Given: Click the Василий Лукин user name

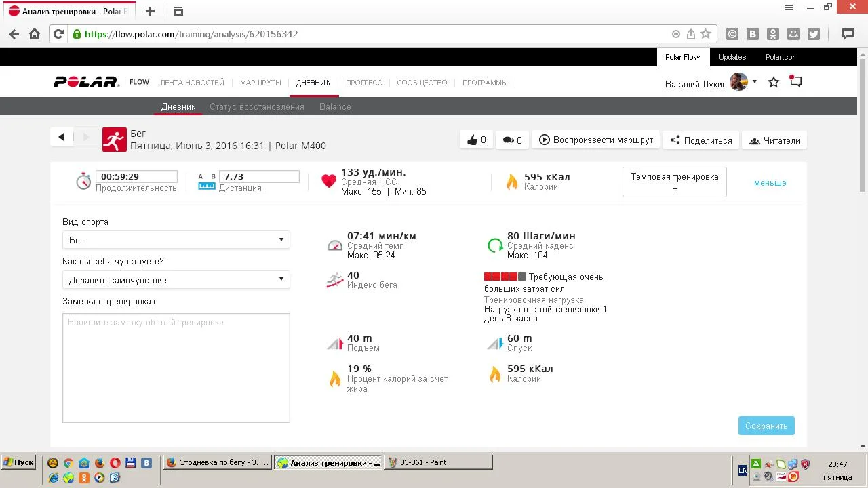Looking at the screenshot, I should pos(696,84).
